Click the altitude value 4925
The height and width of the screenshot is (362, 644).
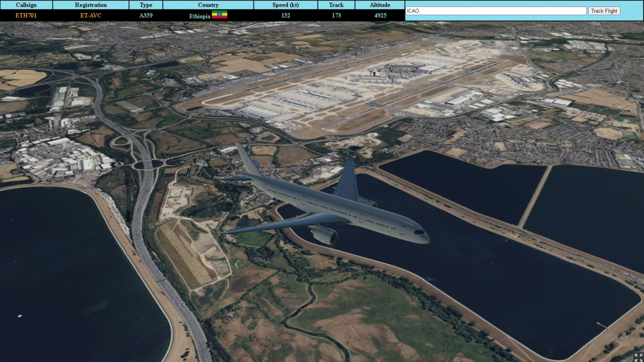[x=380, y=15]
